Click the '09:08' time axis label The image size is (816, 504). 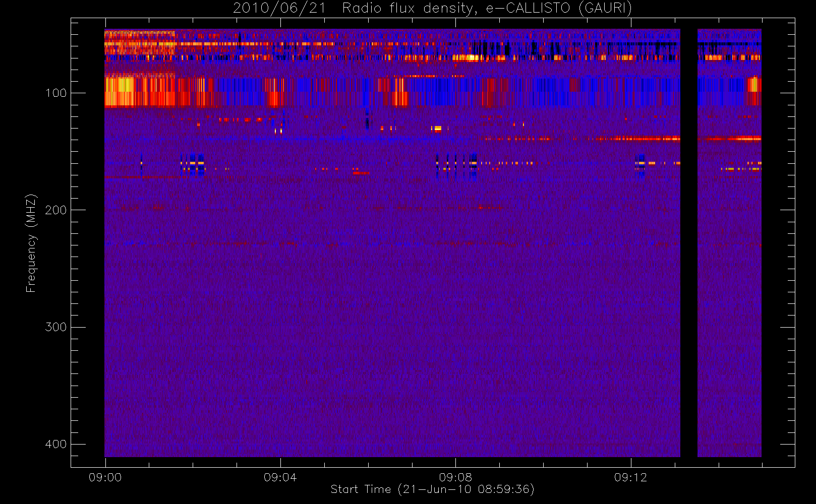pos(455,477)
